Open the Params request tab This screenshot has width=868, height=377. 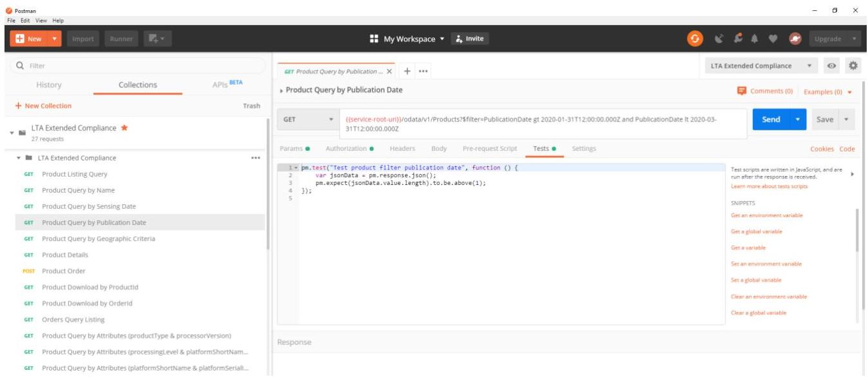pos(294,148)
